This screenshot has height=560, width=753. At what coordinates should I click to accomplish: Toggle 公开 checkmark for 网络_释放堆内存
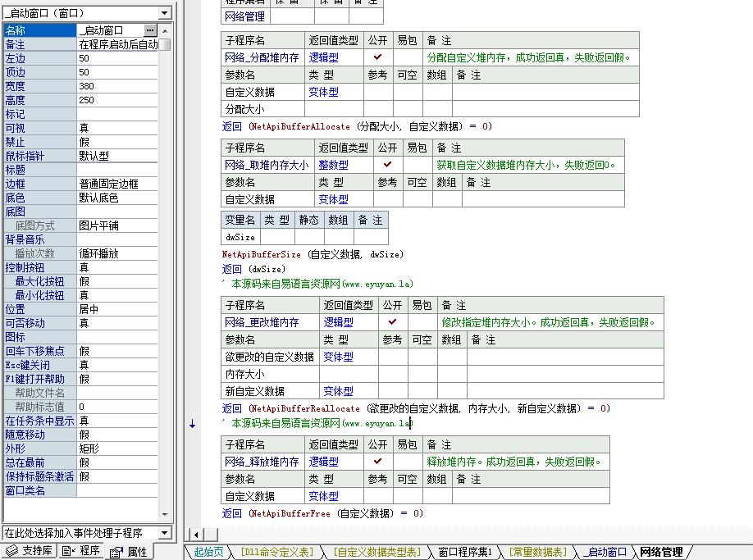378,461
